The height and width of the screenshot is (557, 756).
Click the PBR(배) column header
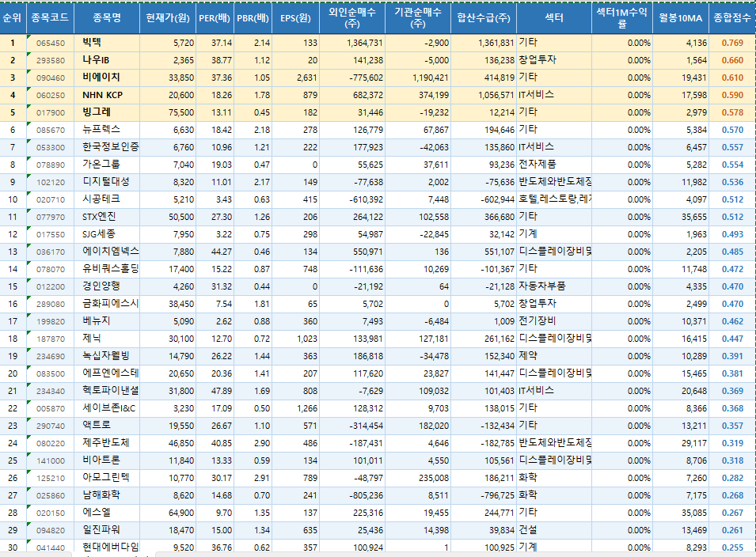pos(253,18)
